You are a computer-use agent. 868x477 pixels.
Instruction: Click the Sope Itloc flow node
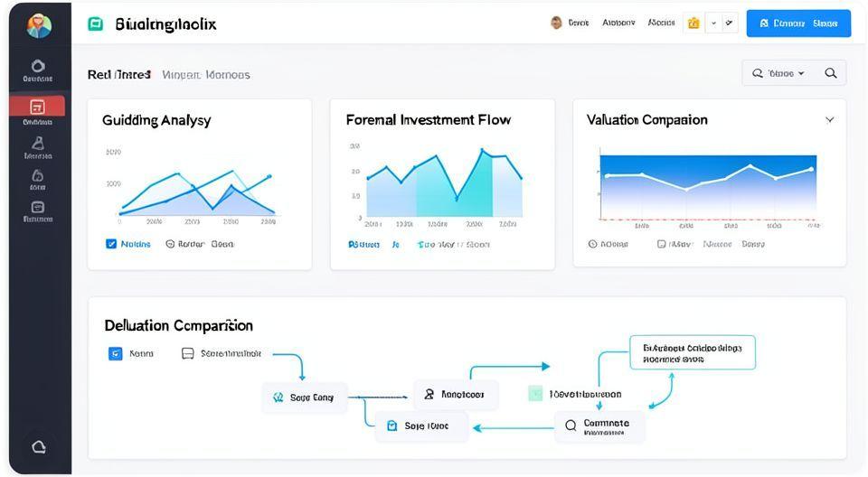click(421, 426)
